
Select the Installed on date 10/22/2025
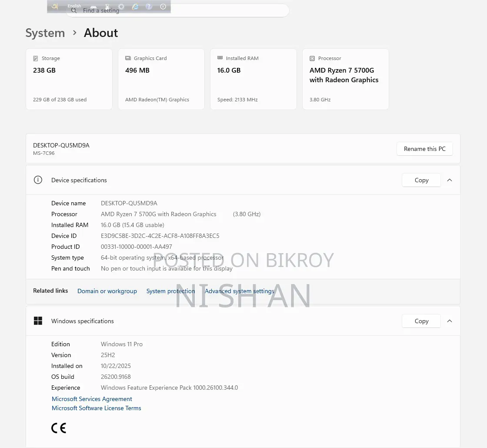pyautogui.click(x=116, y=366)
